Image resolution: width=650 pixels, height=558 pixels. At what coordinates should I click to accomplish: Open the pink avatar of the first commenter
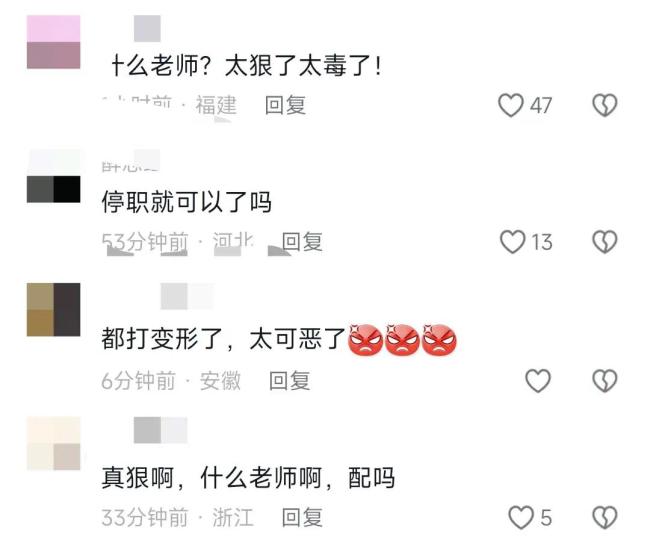pyautogui.click(x=53, y=42)
